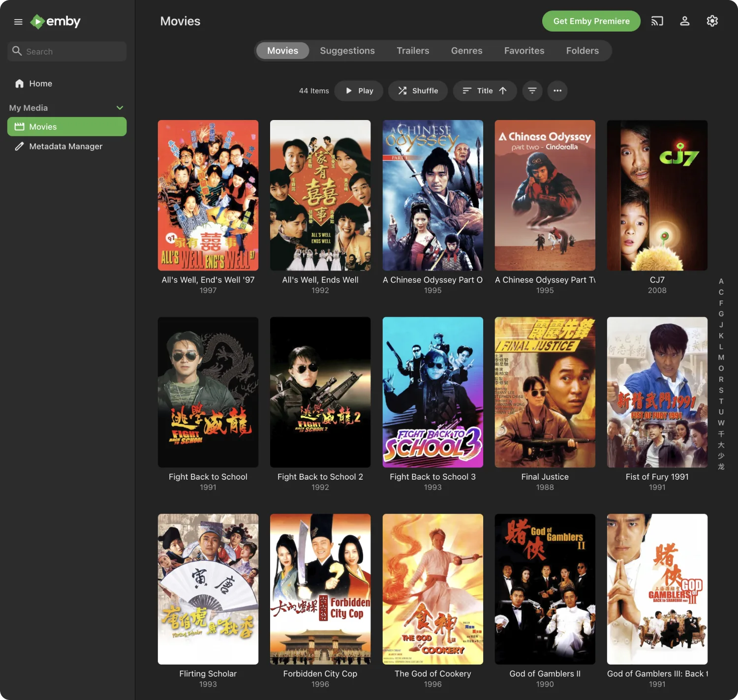738x700 pixels.
Task: Open the Fight Back to School 2 poster
Action: [x=320, y=392]
